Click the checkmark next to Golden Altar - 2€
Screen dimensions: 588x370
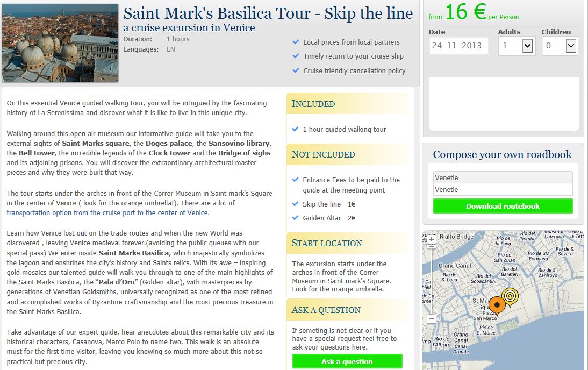[x=295, y=218]
